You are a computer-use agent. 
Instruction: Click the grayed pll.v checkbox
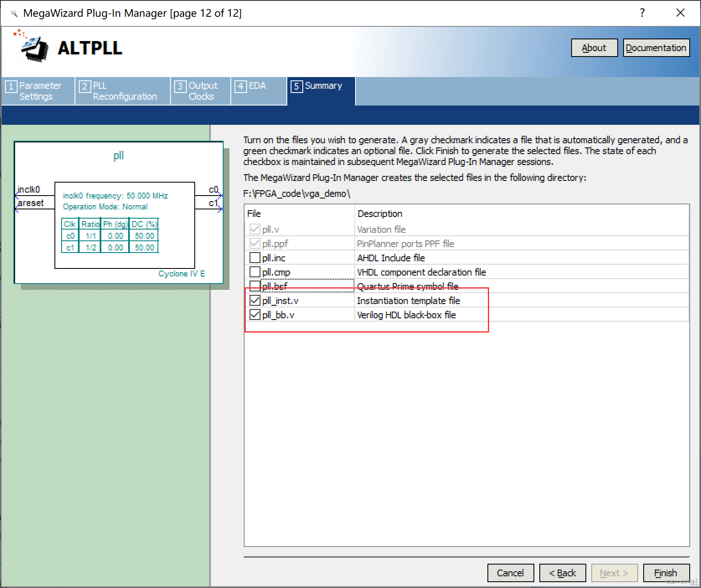(x=255, y=229)
